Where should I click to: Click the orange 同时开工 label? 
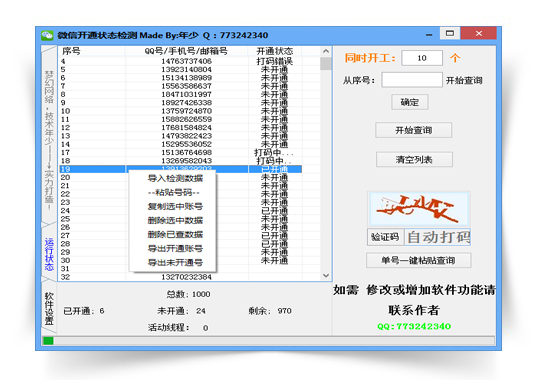point(370,58)
